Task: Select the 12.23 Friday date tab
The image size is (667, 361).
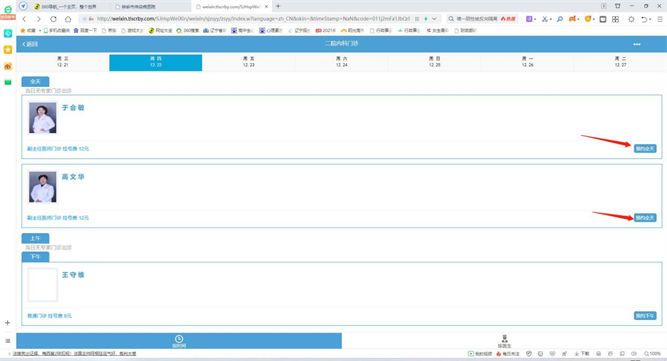Action: [x=248, y=62]
